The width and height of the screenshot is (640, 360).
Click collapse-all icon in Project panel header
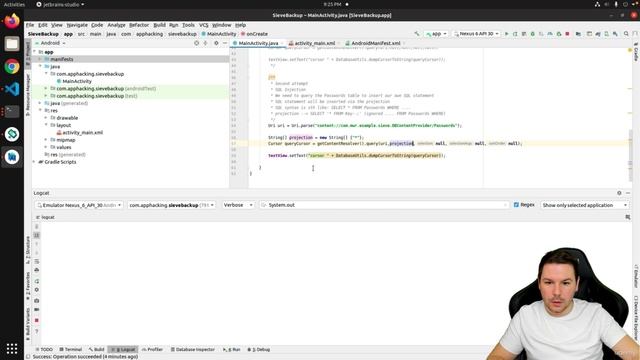(x=206, y=43)
